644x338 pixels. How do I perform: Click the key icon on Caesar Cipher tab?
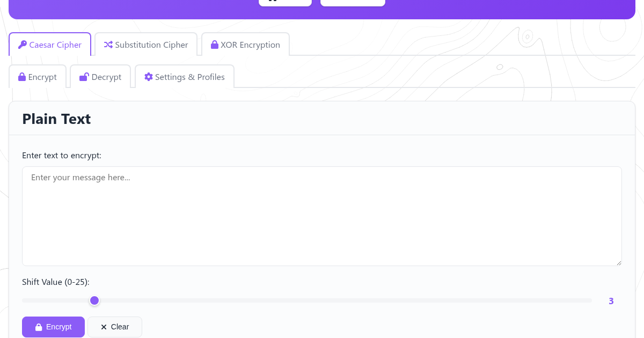click(23, 45)
